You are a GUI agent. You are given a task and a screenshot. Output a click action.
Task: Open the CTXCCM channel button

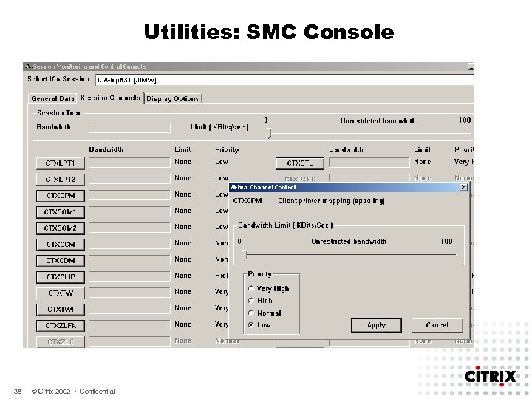pos(61,245)
